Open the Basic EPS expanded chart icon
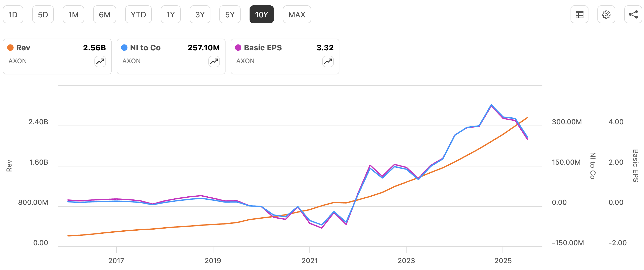The image size is (644, 270). click(x=328, y=61)
